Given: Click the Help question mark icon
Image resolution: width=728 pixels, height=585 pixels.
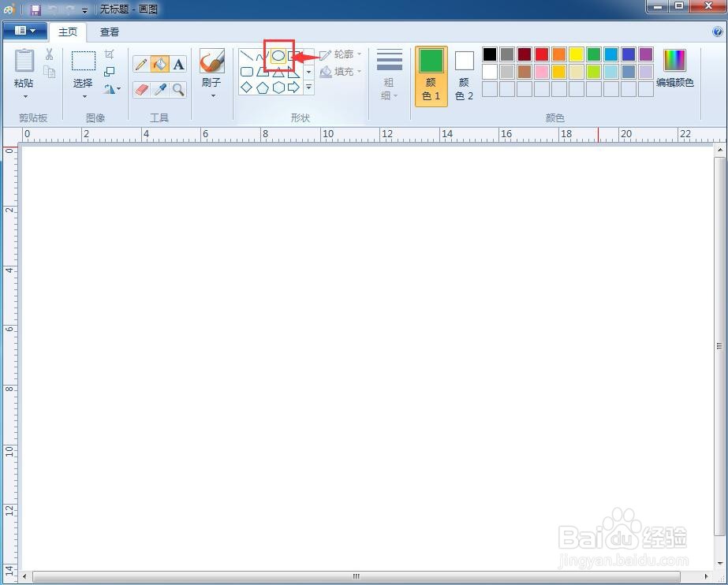Looking at the screenshot, I should [x=717, y=32].
